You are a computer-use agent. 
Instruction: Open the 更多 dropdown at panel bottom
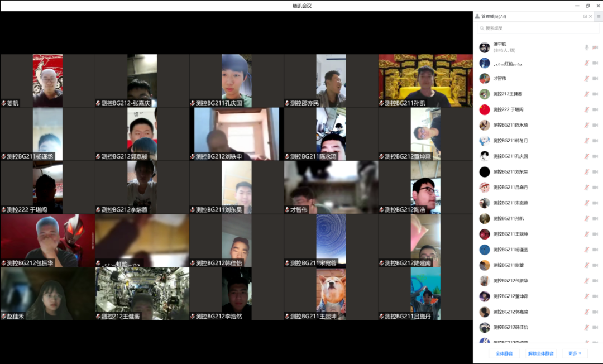(x=575, y=353)
